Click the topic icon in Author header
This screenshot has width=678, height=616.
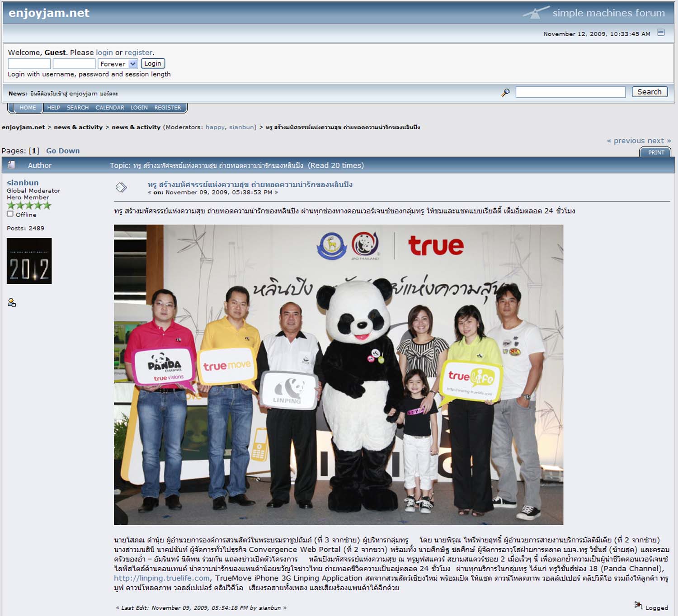coord(12,165)
